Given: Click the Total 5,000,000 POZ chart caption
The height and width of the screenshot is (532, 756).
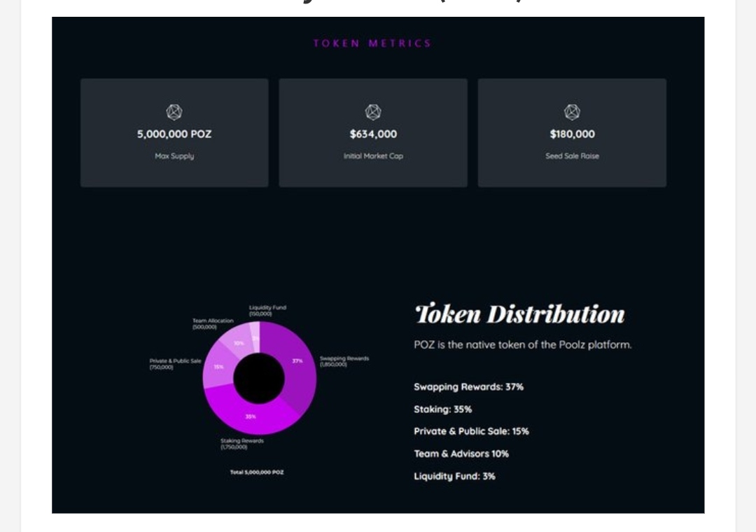Looking at the screenshot, I should (257, 472).
